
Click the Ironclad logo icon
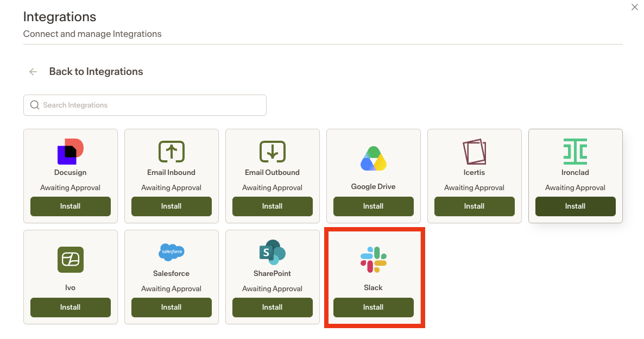575,152
